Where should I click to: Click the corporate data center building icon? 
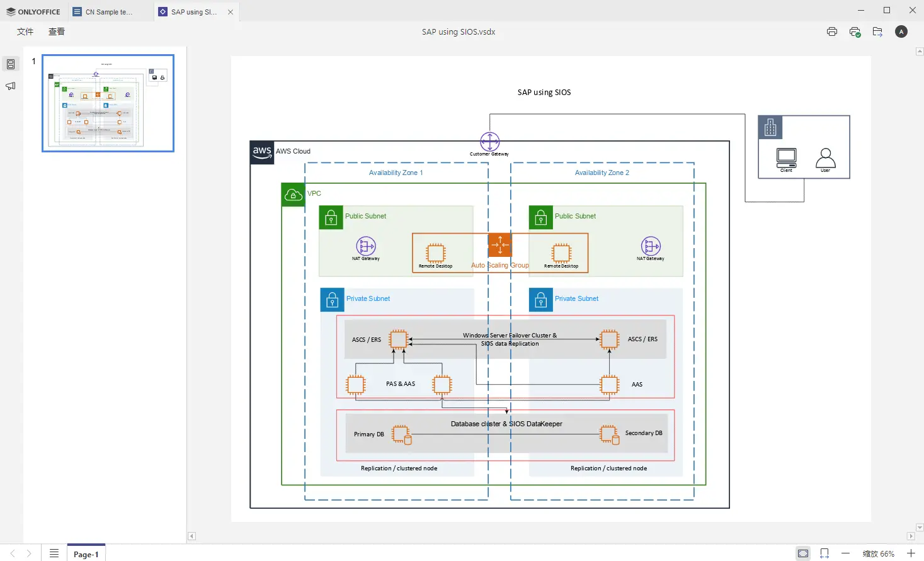770,127
